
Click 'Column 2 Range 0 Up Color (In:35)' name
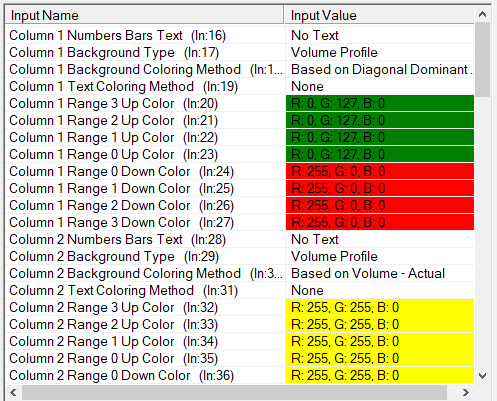[x=113, y=358]
